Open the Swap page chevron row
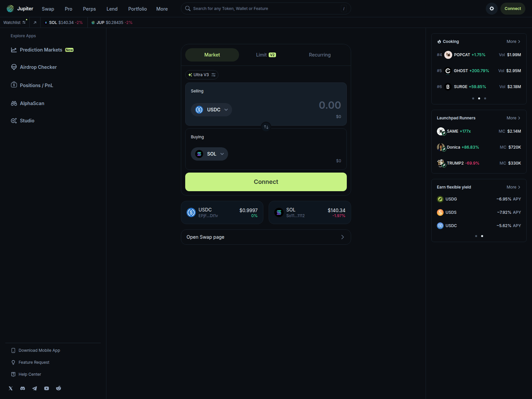 click(x=266, y=237)
